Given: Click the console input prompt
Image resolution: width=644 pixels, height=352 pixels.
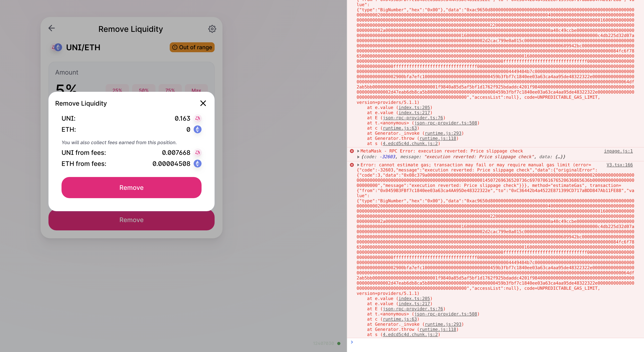Looking at the screenshot, I should pyautogui.click(x=495, y=342).
